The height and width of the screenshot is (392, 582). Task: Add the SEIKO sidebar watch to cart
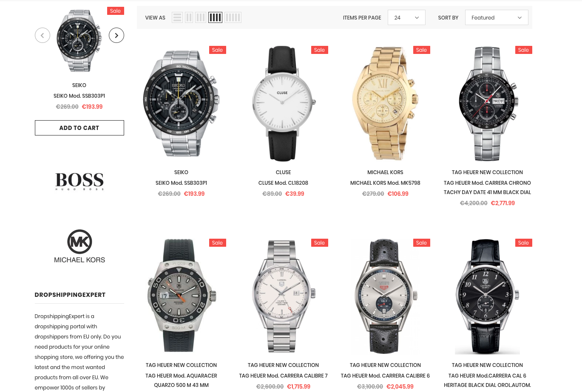79,128
